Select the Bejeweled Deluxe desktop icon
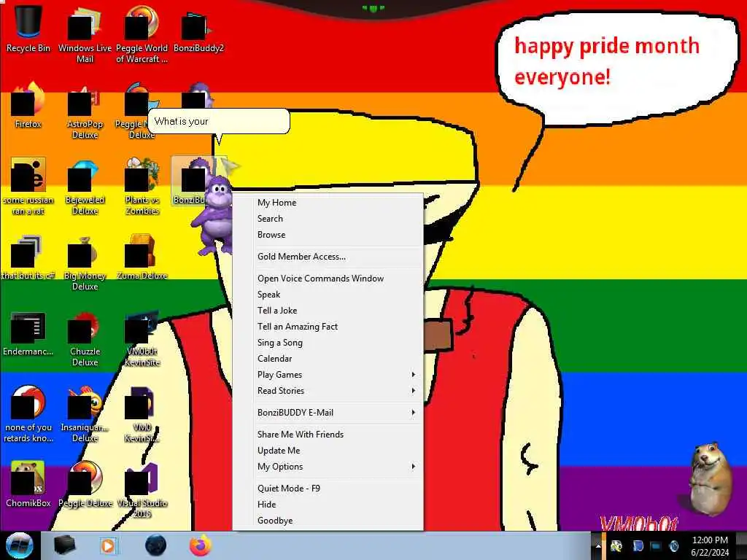Screen dimensions: 747x560 pos(85,187)
